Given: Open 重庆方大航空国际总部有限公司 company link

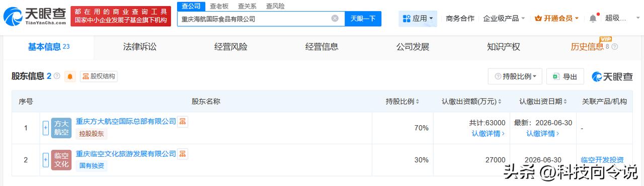Looking at the screenshot, I should pos(126,121).
